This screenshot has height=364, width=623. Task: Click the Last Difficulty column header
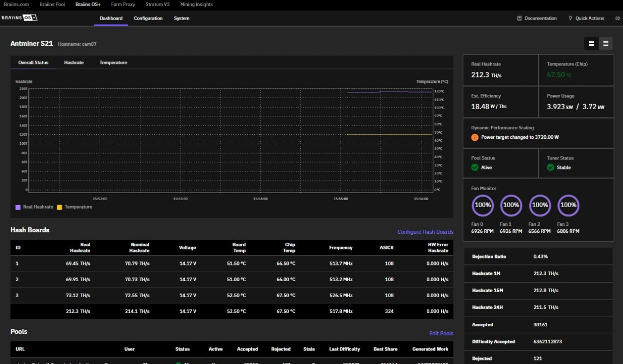click(345, 349)
